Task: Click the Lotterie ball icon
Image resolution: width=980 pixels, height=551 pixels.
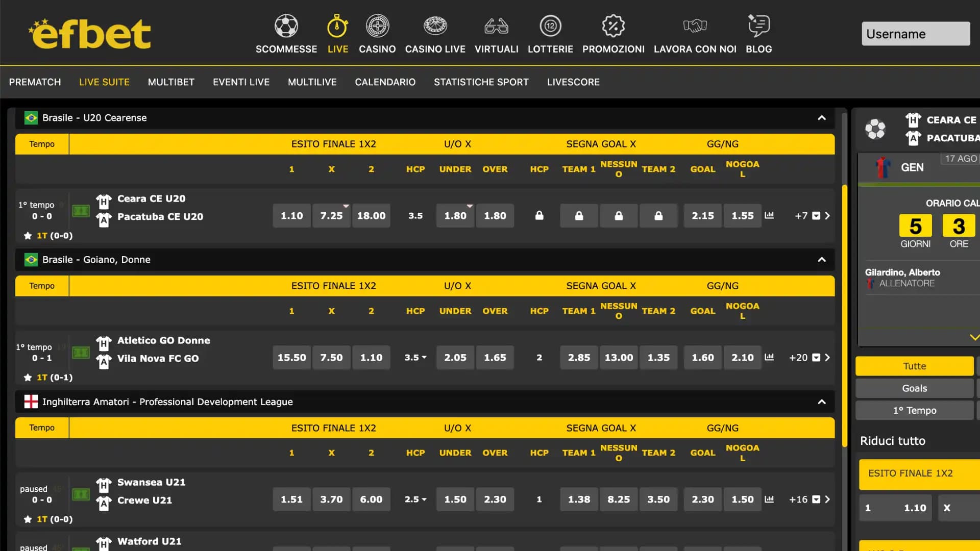Action: click(x=550, y=26)
